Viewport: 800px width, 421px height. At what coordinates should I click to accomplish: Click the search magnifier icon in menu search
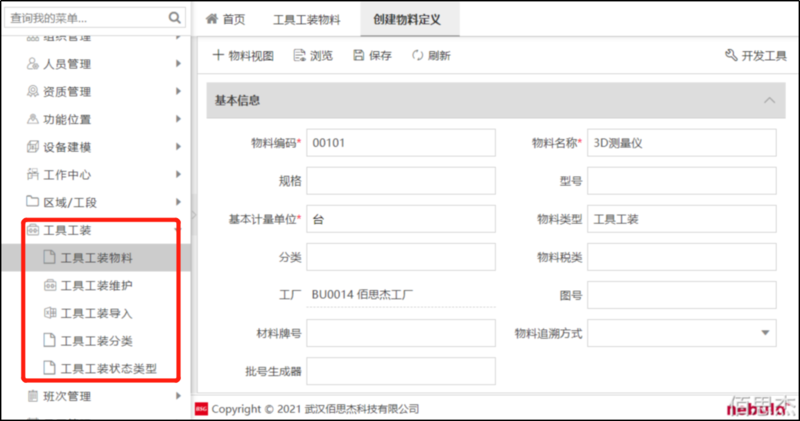click(174, 18)
